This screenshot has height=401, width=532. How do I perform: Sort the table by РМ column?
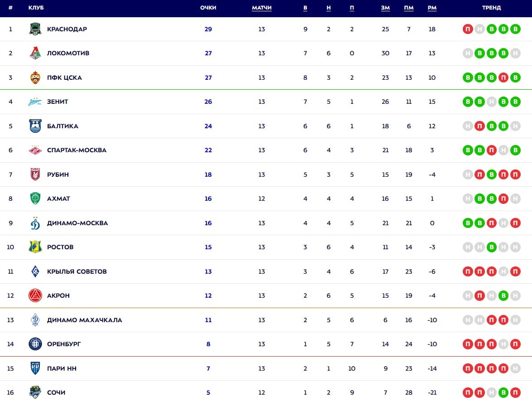(432, 8)
